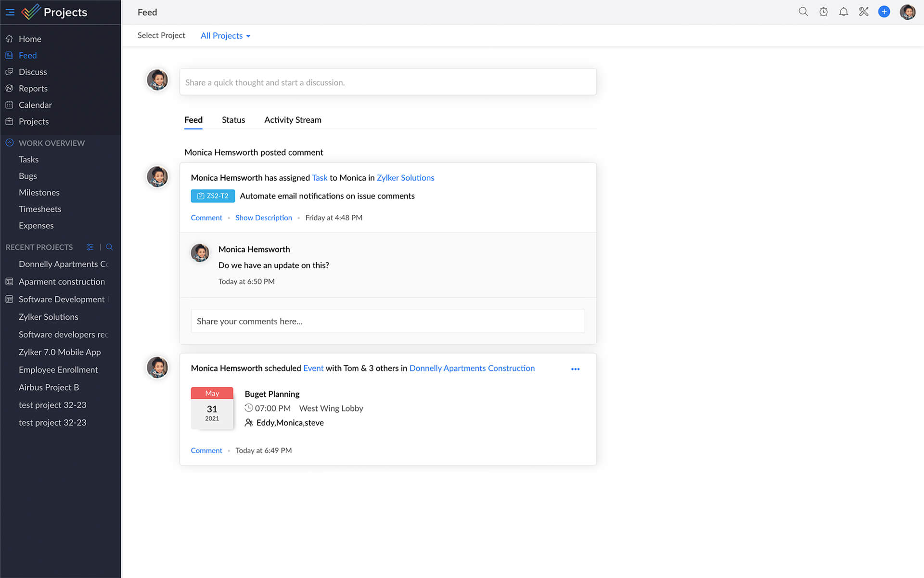The image size is (924, 578).
Task: Open the setup tools icon
Action: [864, 12]
